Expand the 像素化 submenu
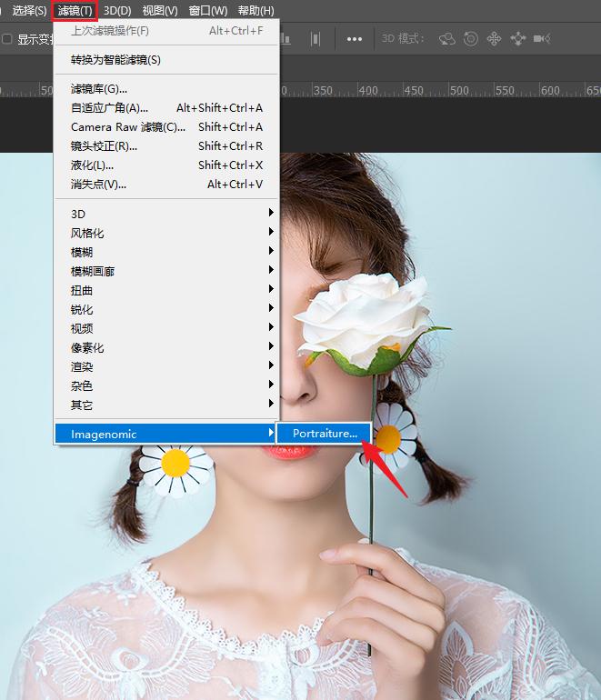This screenshot has width=601, height=700. (x=166, y=348)
